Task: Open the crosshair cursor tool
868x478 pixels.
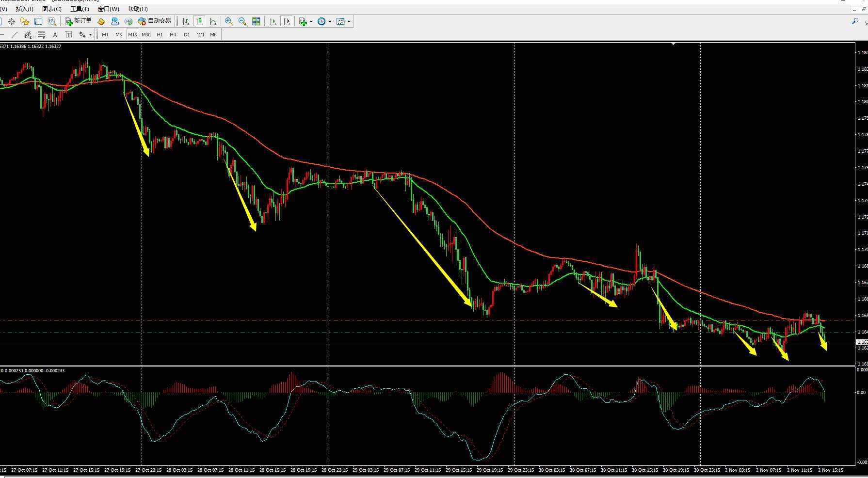Action: (11, 21)
